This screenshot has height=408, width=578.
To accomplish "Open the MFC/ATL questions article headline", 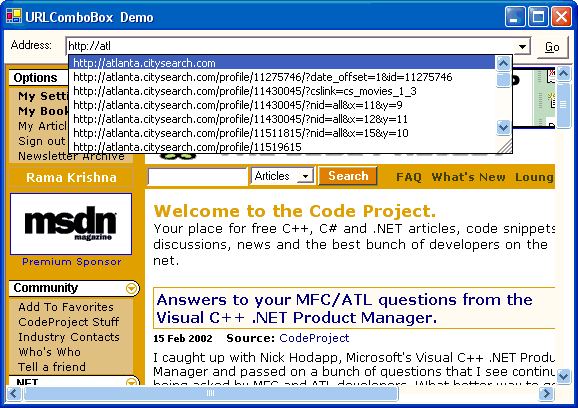I will [x=344, y=308].
